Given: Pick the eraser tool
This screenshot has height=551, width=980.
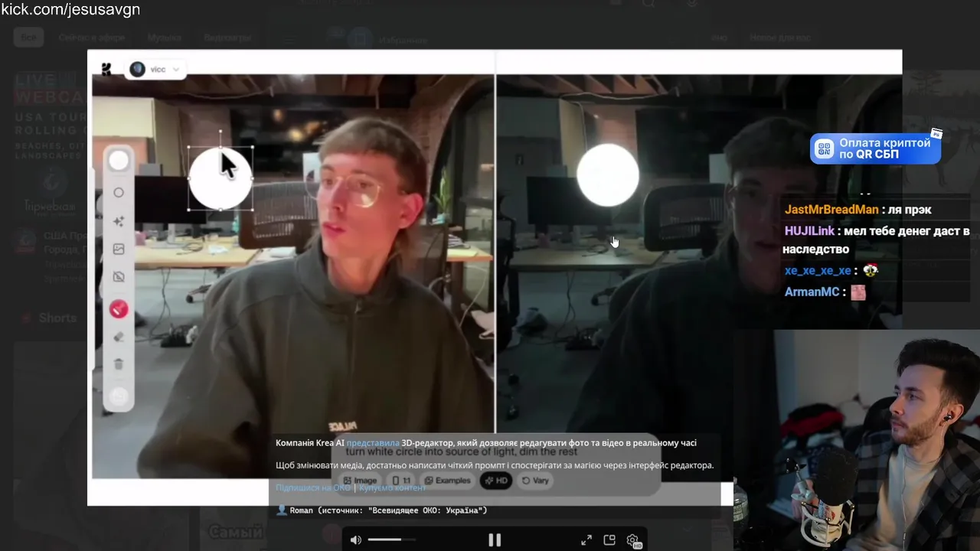Looking at the screenshot, I should click(119, 337).
